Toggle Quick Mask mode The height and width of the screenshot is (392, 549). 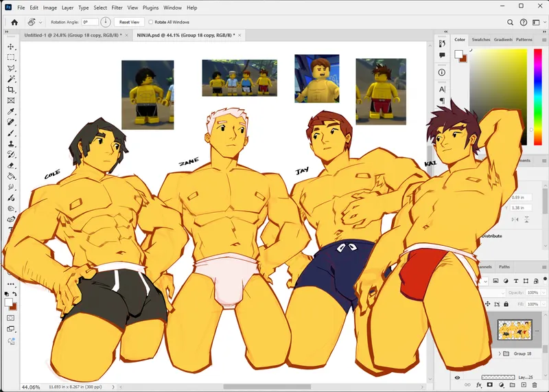11,318
